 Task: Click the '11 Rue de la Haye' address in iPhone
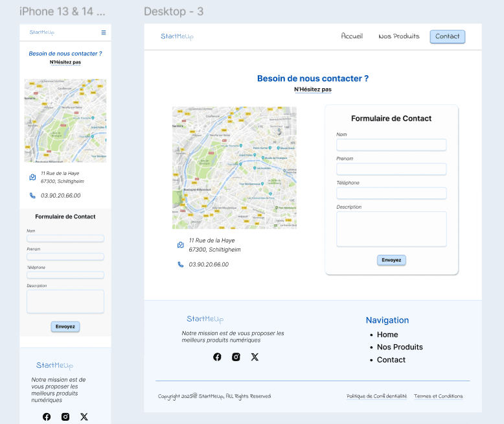point(62,177)
